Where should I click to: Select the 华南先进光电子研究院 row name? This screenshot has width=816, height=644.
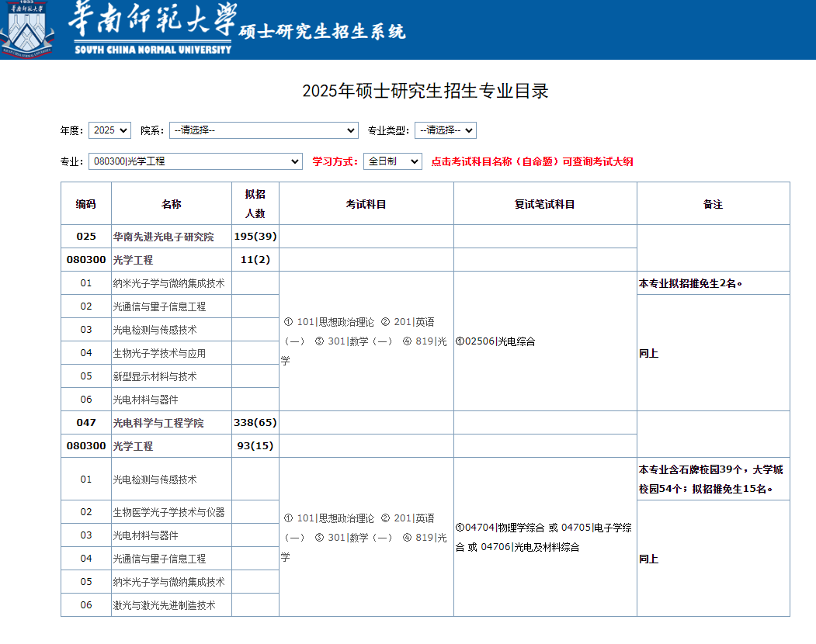163,237
